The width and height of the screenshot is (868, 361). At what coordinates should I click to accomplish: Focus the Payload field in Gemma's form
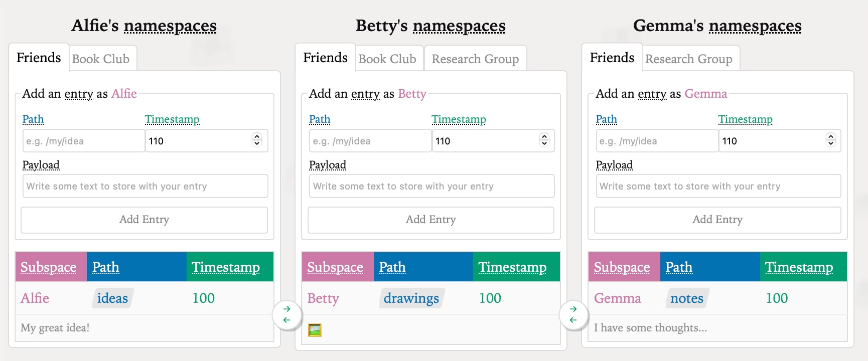[x=718, y=186]
